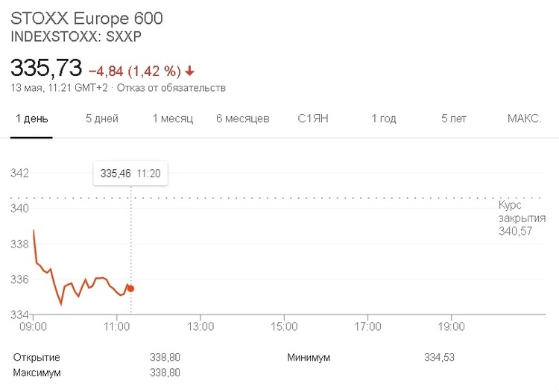The image size is (559, 392).
Task: Select the С1ЯН year-to-date tab
Action: (313, 118)
